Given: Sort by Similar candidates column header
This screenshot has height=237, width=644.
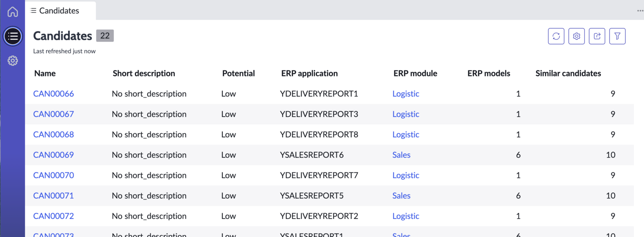Looking at the screenshot, I should [x=568, y=73].
